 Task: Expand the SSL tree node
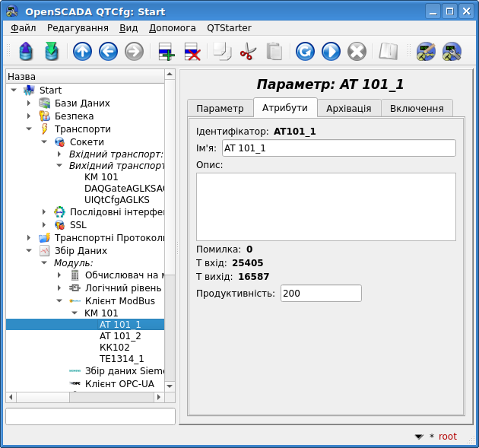[44, 225]
